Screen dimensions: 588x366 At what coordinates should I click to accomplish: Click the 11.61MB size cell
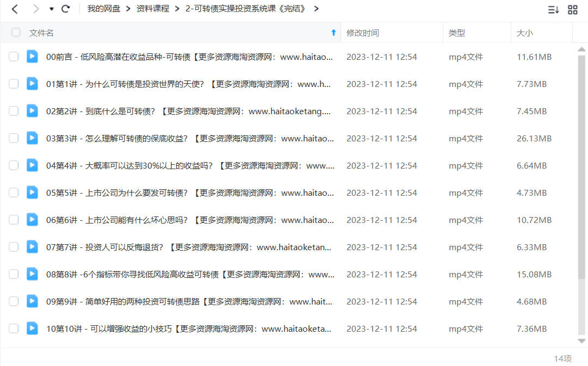534,57
